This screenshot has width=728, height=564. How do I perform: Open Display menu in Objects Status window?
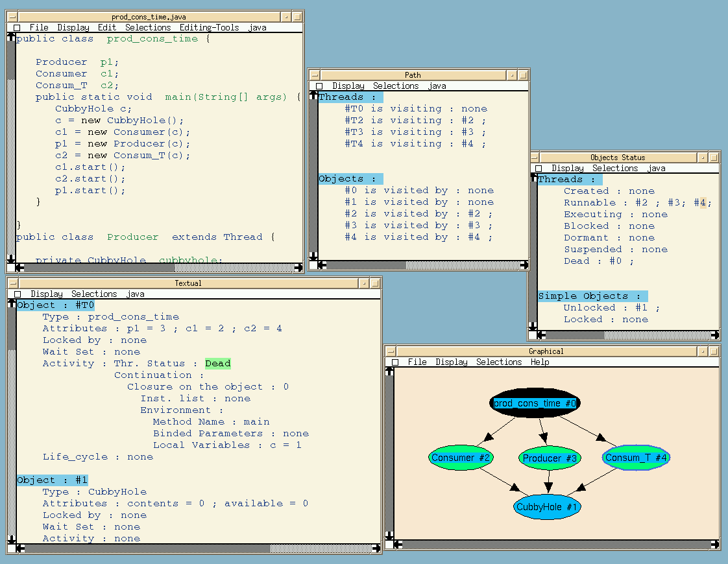567,169
